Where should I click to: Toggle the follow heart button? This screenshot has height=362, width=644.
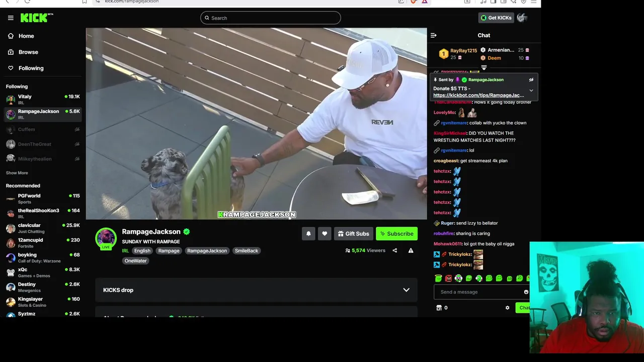pyautogui.click(x=325, y=233)
